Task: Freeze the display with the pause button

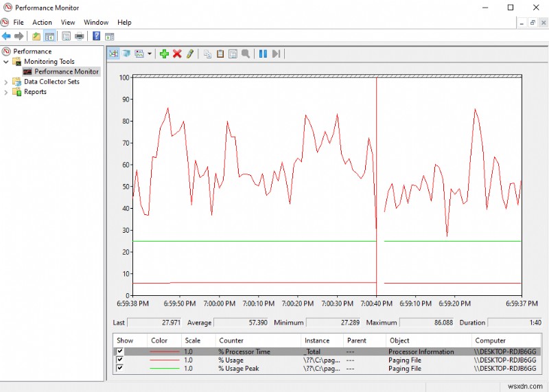Action: [x=263, y=54]
